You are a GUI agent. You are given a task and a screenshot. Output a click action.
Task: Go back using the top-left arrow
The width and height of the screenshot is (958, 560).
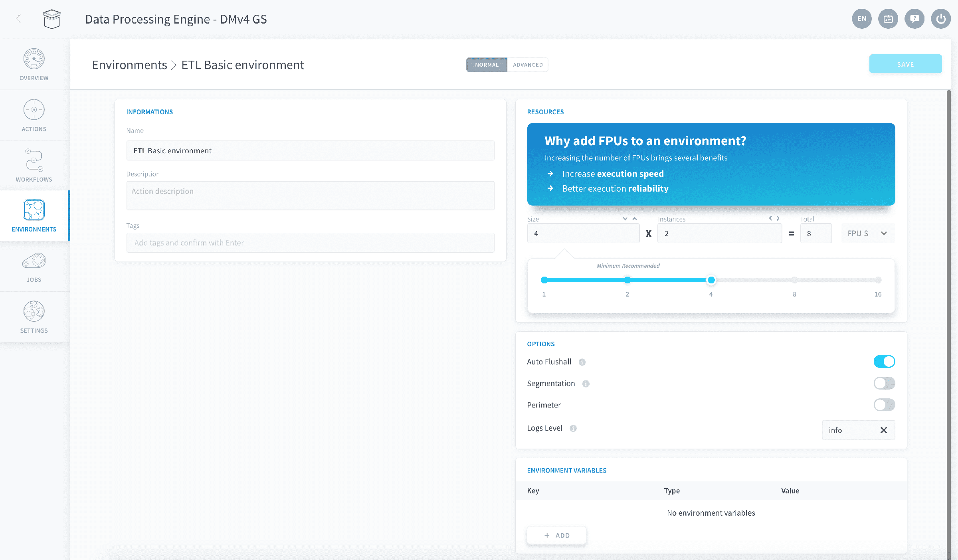pyautogui.click(x=18, y=19)
